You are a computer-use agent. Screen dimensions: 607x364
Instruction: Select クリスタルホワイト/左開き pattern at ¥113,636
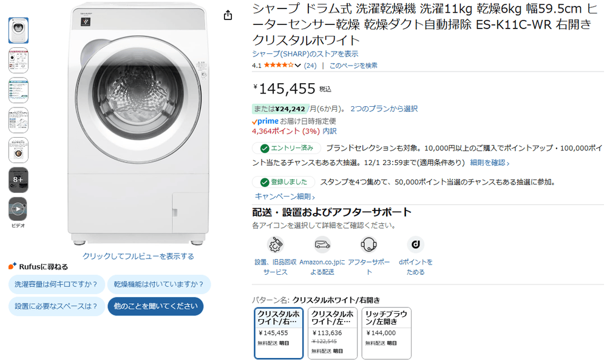coord(333,333)
